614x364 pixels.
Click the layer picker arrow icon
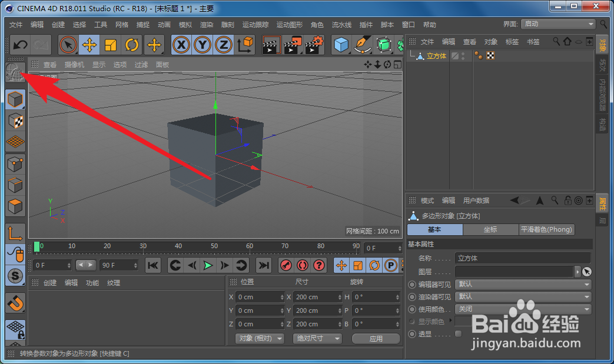pyautogui.click(x=586, y=272)
